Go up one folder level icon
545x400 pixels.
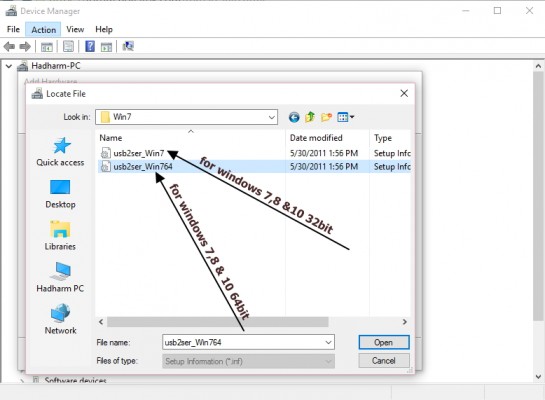(310, 117)
